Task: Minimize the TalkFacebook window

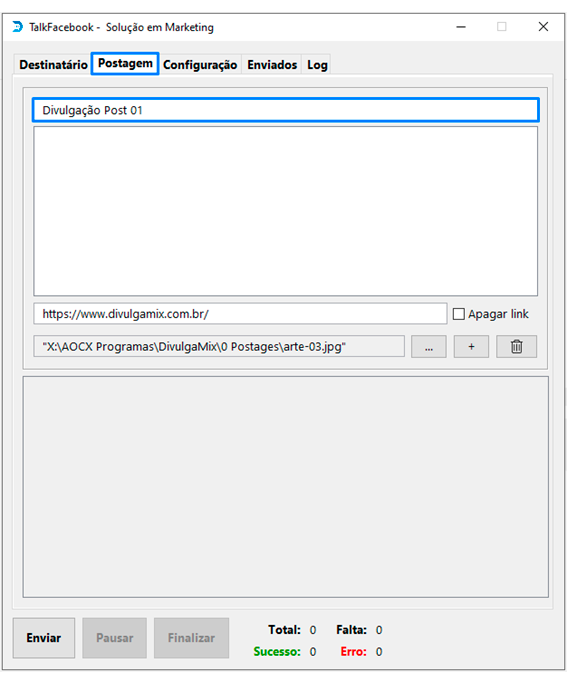Action: 461,27
